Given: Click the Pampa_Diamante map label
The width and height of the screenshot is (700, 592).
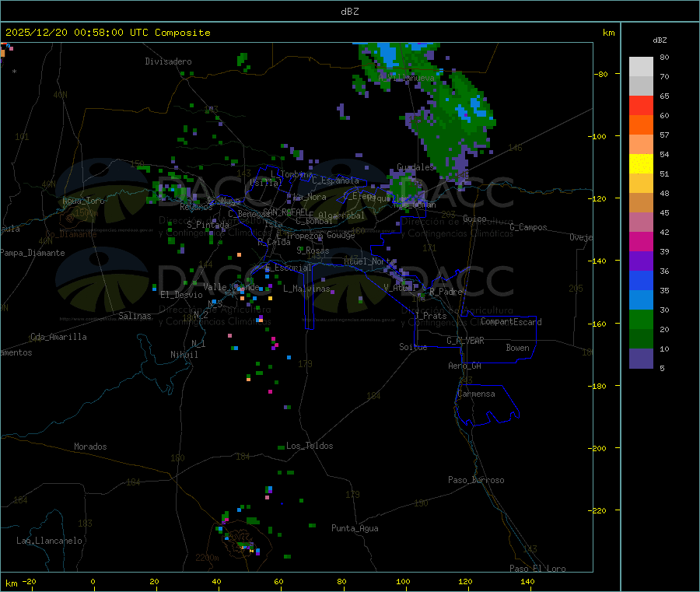Looking at the screenshot, I should tap(33, 253).
